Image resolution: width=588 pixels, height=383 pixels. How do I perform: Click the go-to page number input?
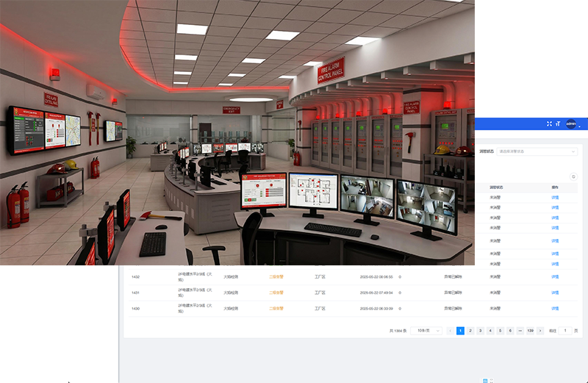[565, 331]
